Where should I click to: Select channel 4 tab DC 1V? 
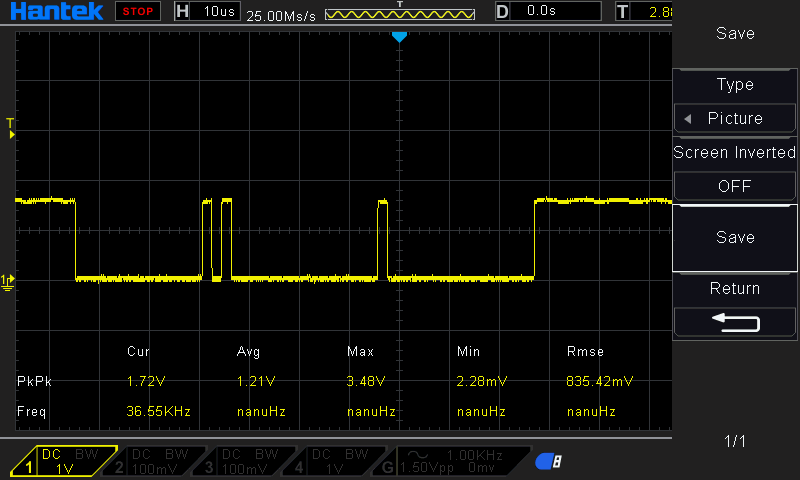click(335, 461)
